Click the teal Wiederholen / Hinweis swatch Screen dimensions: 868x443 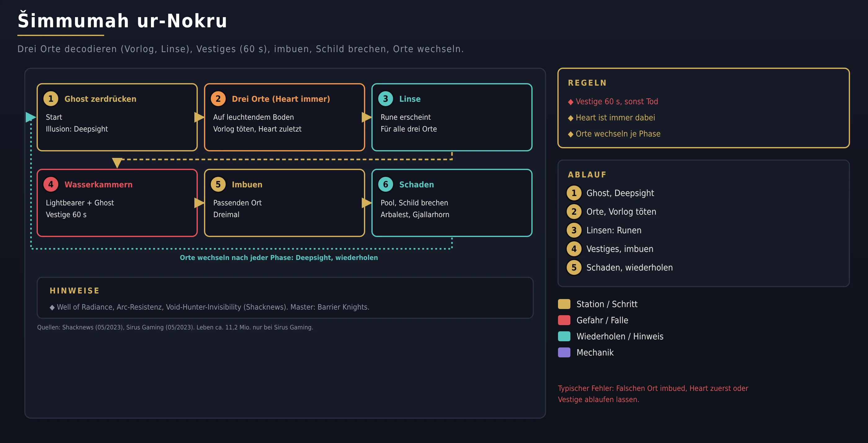click(x=564, y=337)
